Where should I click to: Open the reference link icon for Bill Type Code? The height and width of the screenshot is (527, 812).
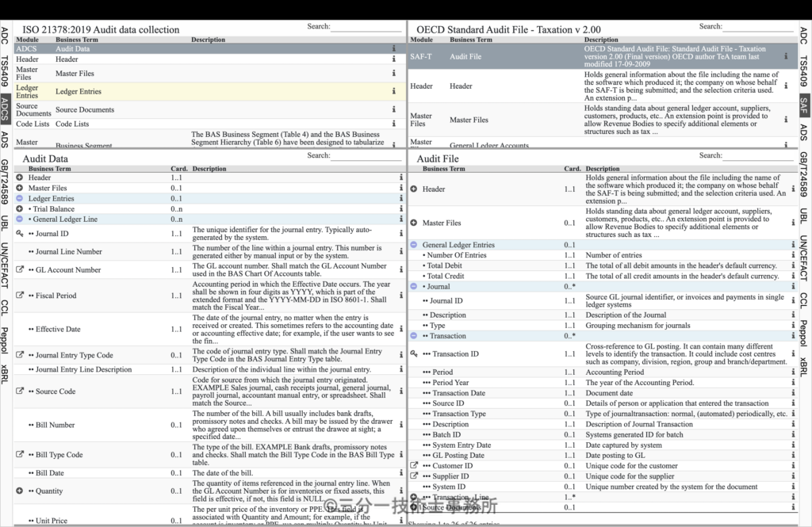[x=20, y=454]
